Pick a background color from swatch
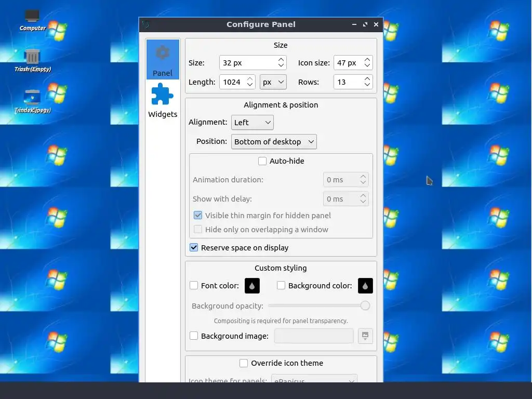The height and width of the screenshot is (399, 532). 365,286
